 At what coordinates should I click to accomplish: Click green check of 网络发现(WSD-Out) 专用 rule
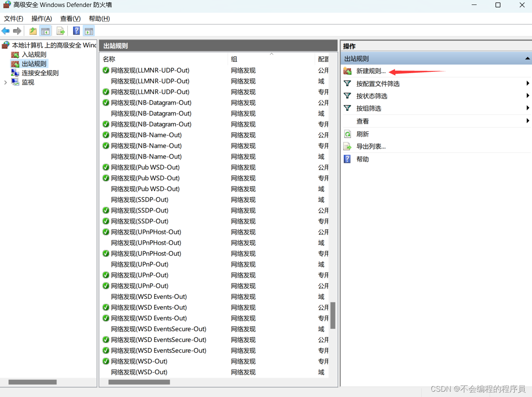pos(106,361)
